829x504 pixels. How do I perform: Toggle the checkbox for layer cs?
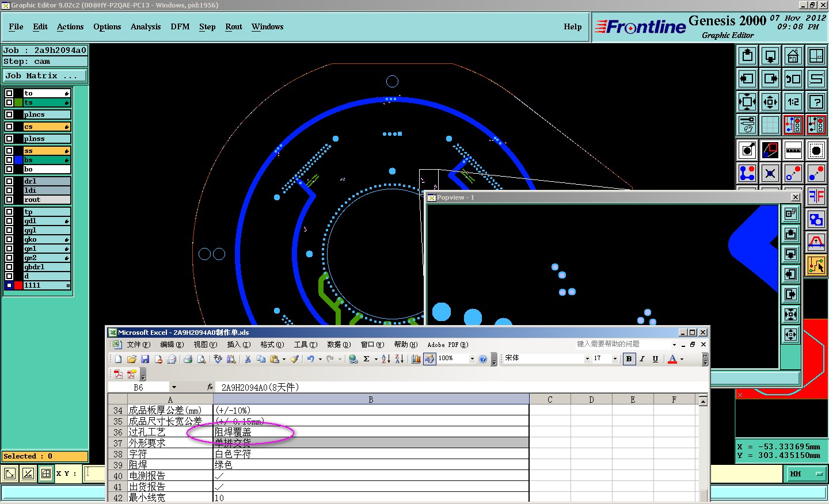point(9,127)
